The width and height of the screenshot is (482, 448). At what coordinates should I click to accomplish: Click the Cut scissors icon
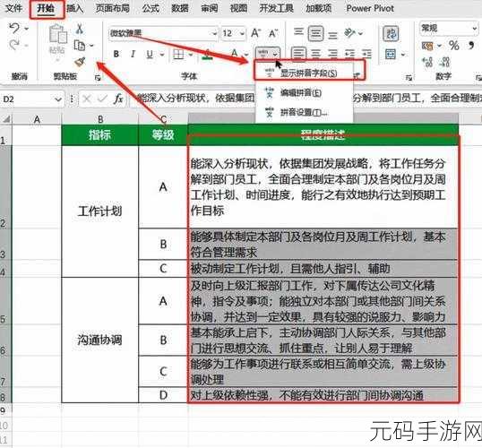tap(80, 29)
